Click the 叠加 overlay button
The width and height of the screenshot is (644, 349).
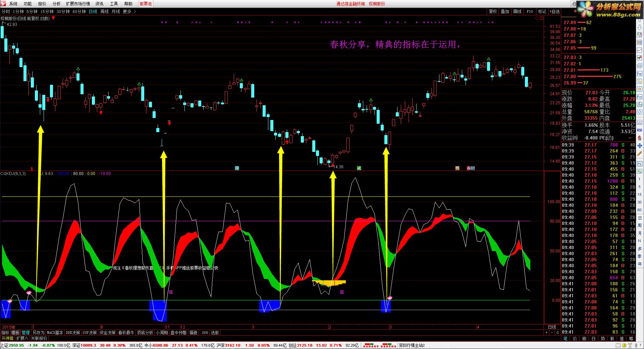click(505, 11)
